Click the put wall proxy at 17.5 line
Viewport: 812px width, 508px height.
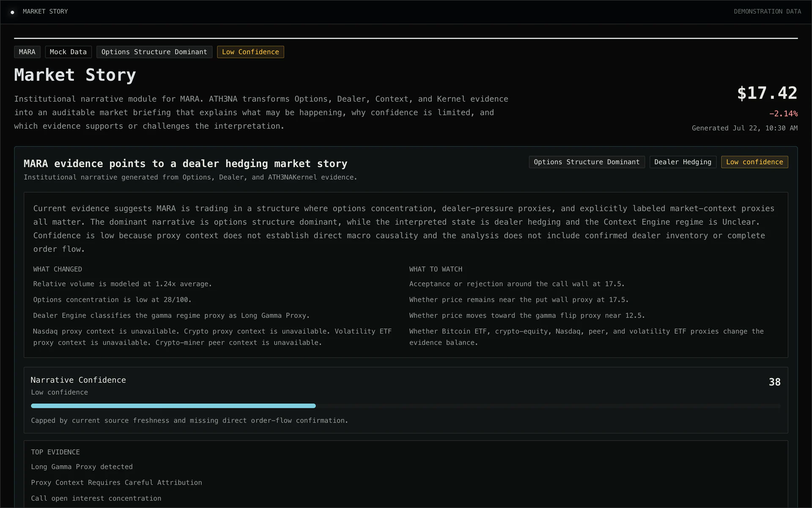[x=519, y=300]
